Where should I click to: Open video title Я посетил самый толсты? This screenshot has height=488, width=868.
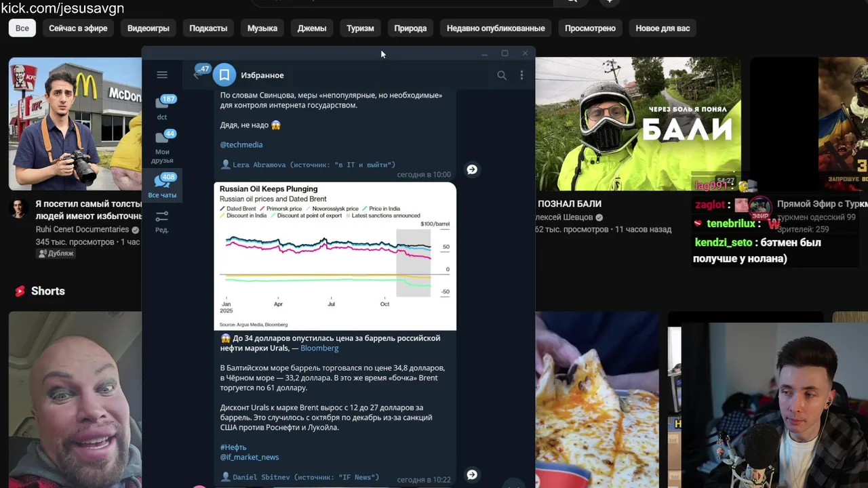pos(88,209)
